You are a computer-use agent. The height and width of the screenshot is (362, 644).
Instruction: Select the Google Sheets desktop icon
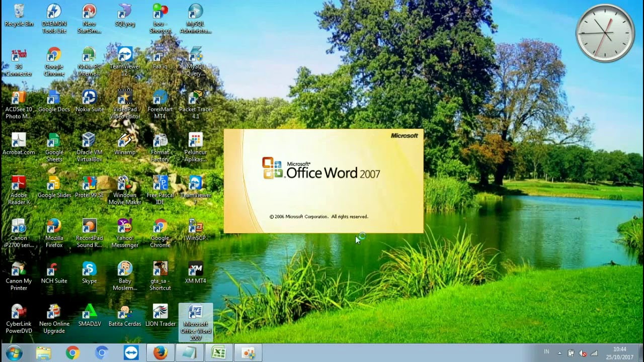coord(54,148)
